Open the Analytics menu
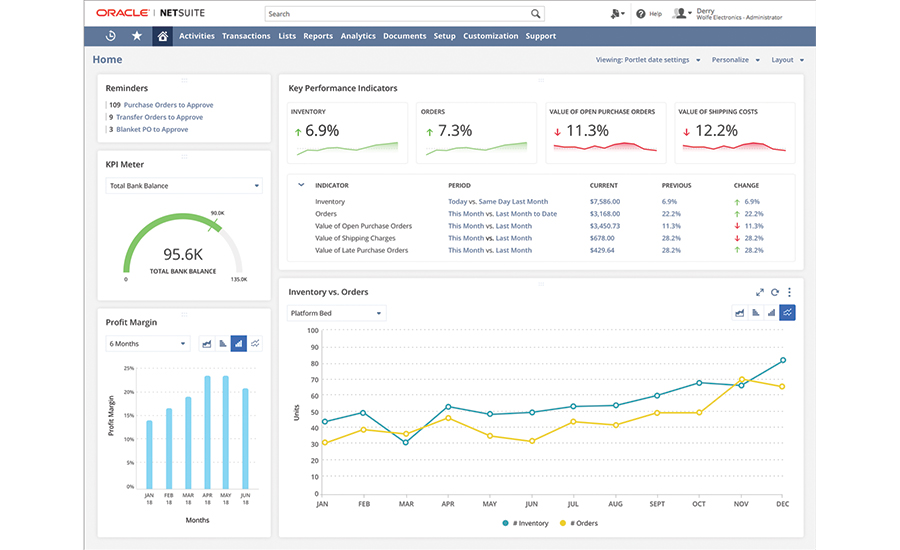 [358, 36]
